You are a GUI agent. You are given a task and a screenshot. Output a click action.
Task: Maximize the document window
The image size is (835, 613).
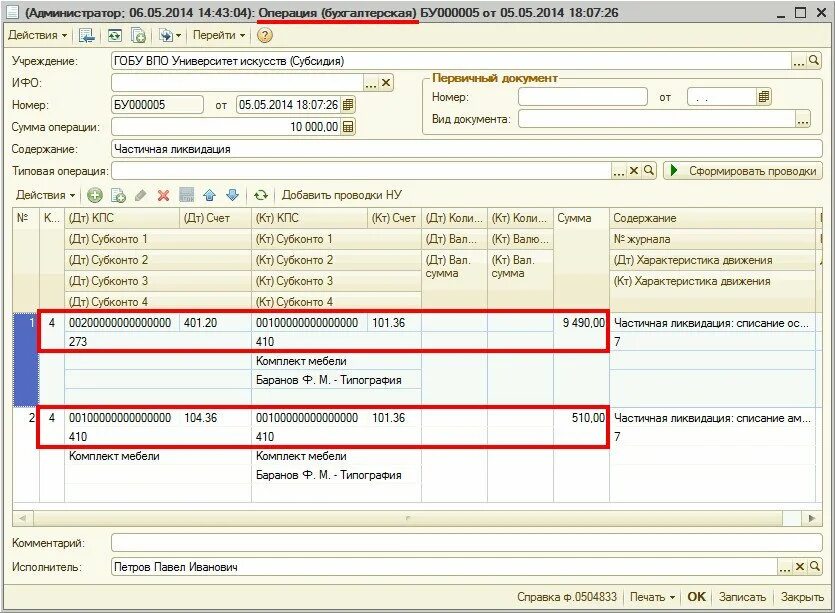coord(800,13)
